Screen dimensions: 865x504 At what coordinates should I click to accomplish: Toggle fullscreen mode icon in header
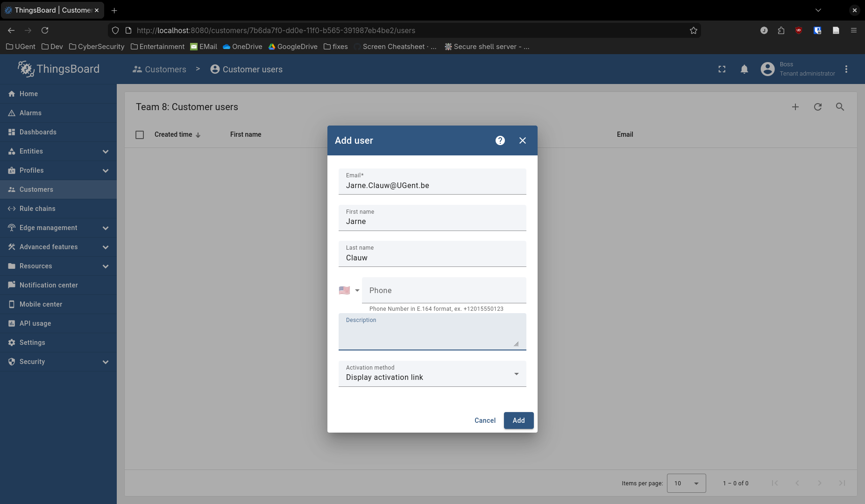[x=722, y=70]
